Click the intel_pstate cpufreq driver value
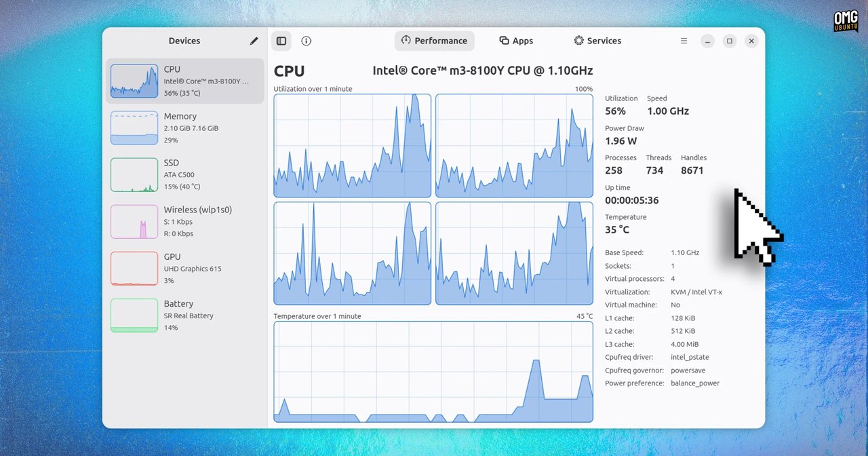Viewport: 868px width, 456px height. point(690,357)
